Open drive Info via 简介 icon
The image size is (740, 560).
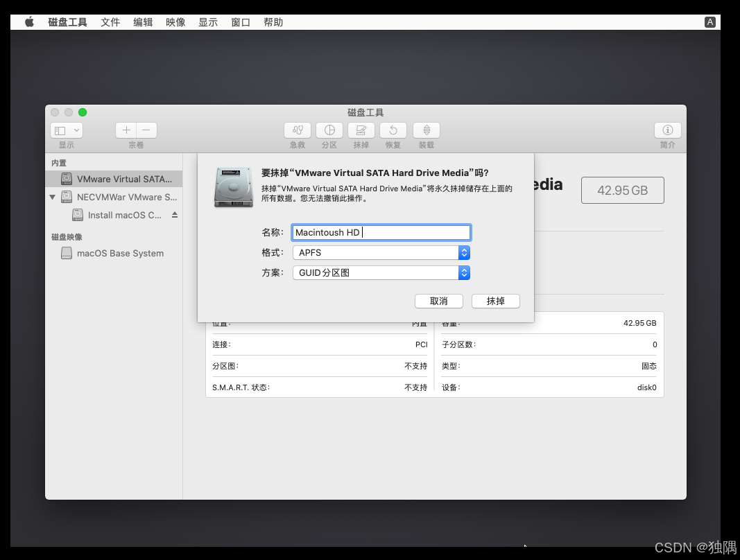click(667, 130)
